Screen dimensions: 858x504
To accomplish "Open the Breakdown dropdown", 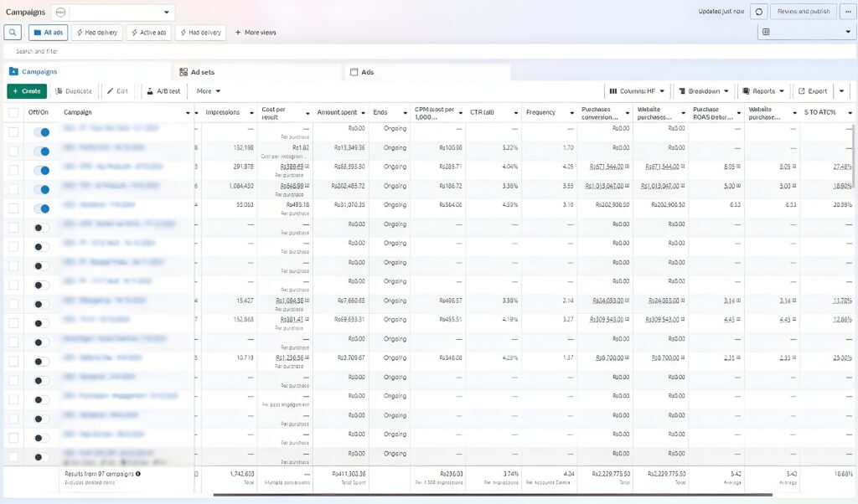I will tap(703, 91).
